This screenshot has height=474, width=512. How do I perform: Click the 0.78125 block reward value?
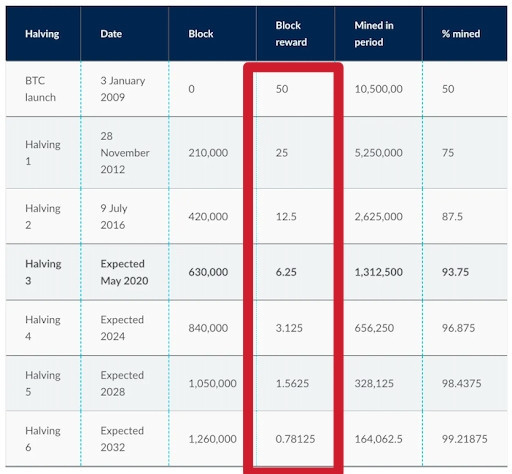295,439
